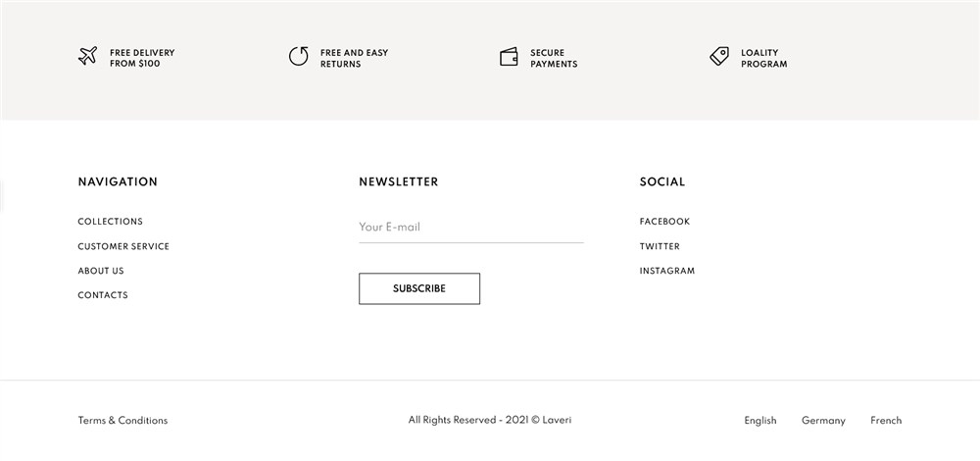Click the Free Delivery From $100 text
Screen dimensions: 980x461
(x=142, y=58)
